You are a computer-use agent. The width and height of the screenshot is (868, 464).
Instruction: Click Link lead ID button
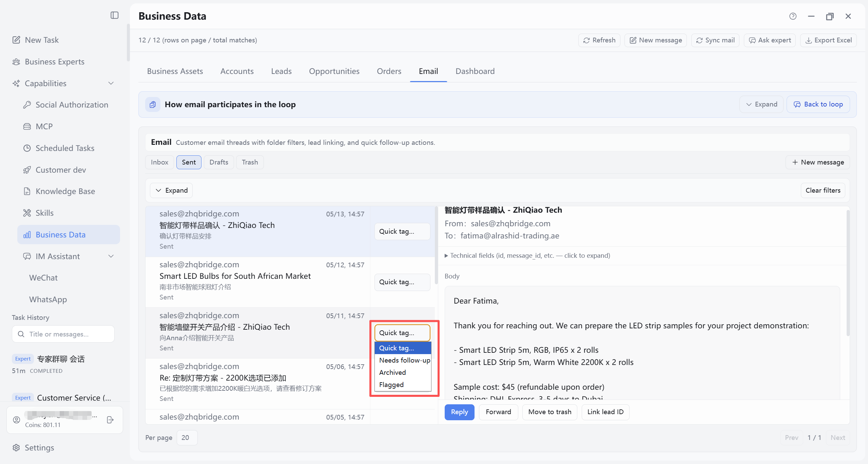605,412
